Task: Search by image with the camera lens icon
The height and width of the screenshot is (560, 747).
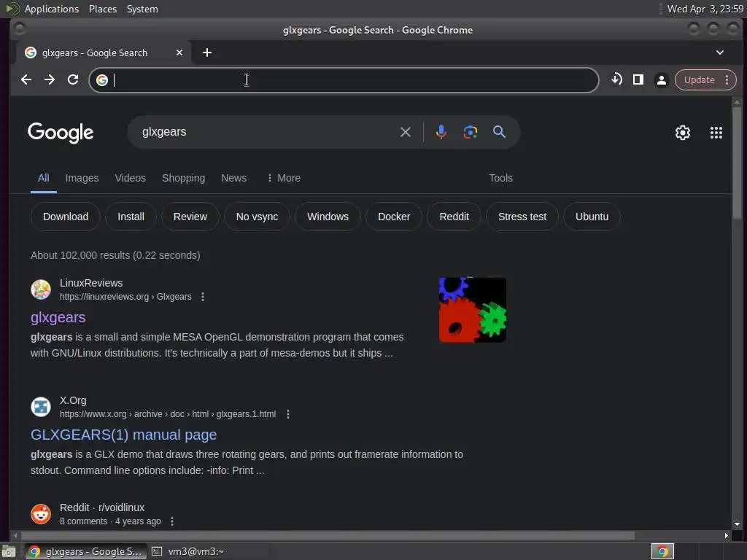Action: [471, 132]
